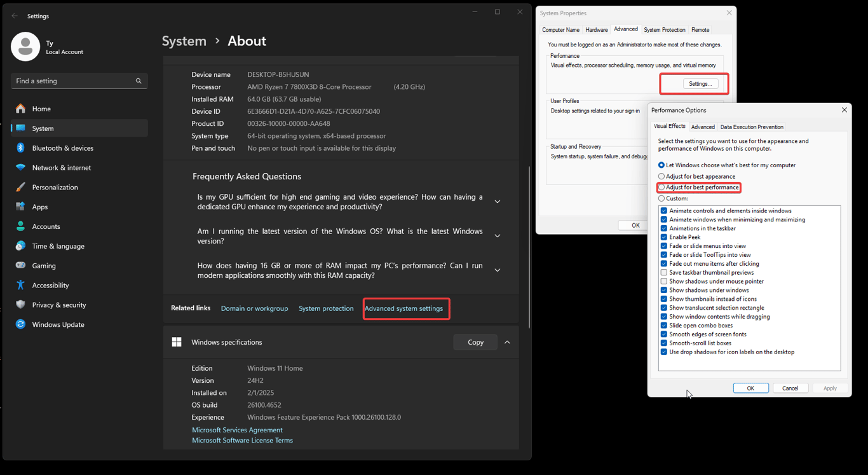This screenshot has width=868, height=475.
Task: Expand the 16 GB RAM FAQ question
Action: pyautogui.click(x=498, y=270)
